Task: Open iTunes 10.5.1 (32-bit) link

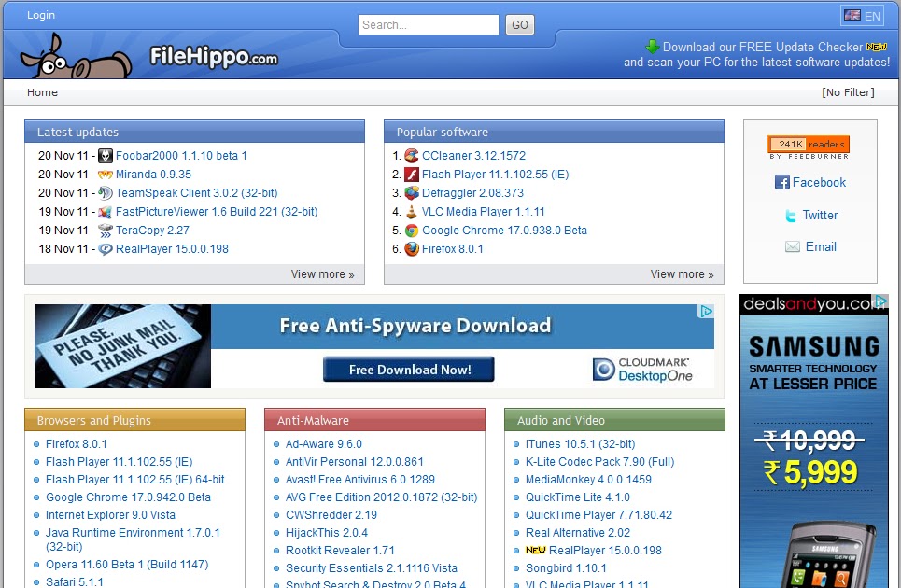Action: pyautogui.click(x=581, y=444)
